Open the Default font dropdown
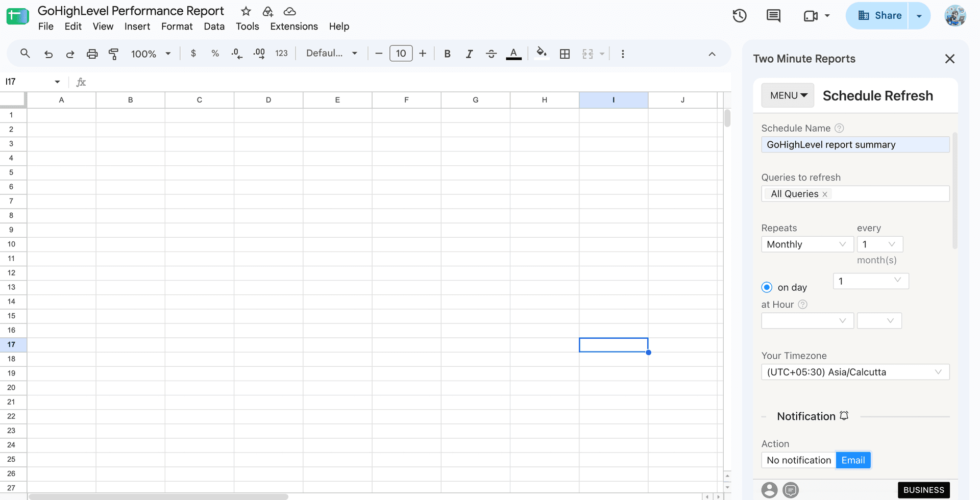 pyautogui.click(x=331, y=53)
